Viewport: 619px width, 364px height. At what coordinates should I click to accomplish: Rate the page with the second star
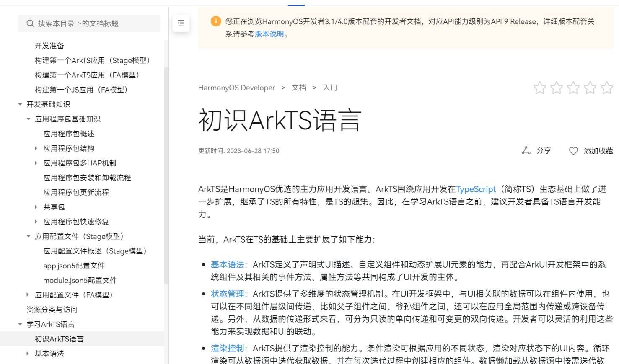557,88
